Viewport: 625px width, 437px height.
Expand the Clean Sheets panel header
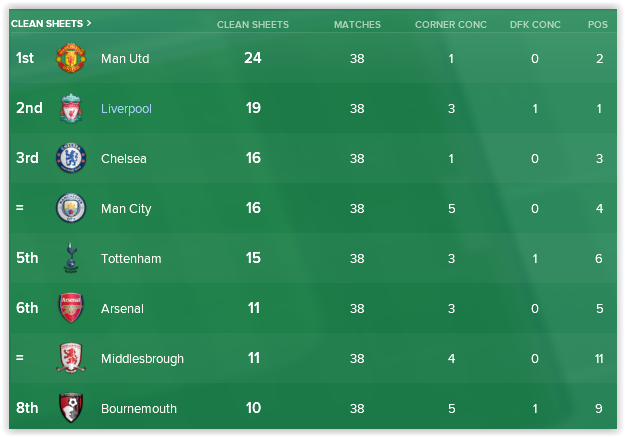click(51, 22)
